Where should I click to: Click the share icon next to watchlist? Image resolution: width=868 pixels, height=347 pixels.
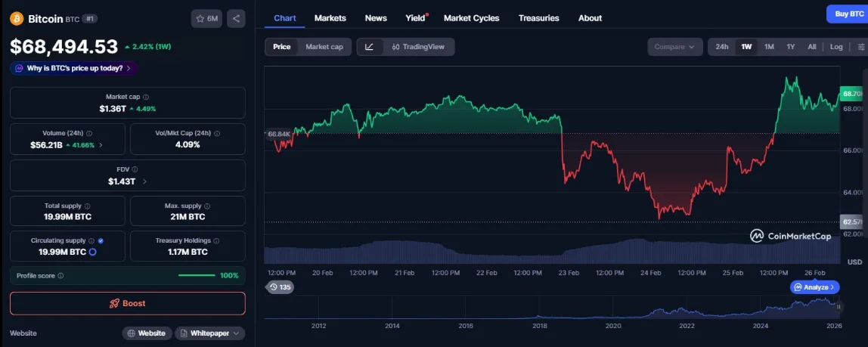236,19
